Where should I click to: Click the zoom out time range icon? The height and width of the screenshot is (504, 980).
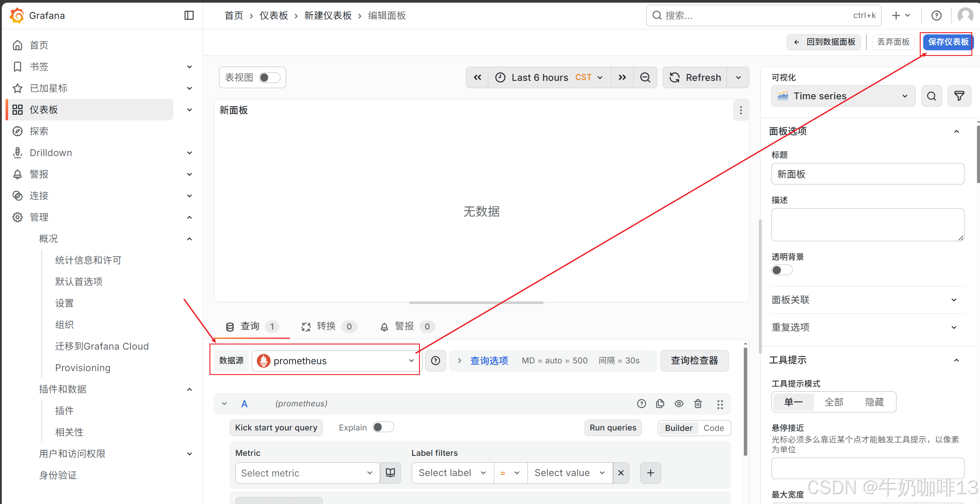645,77
